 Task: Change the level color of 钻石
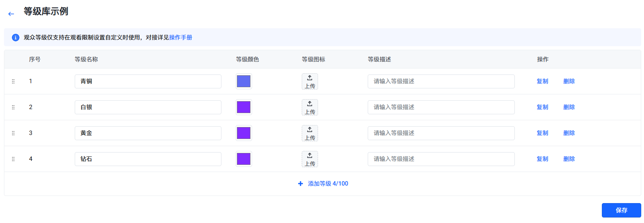point(244,159)
